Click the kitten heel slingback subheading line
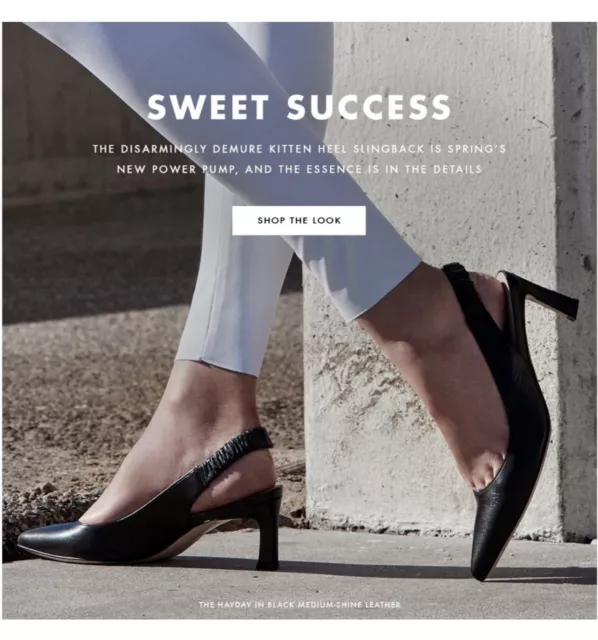Screen dimensions: 598x640 coord(299,149)
